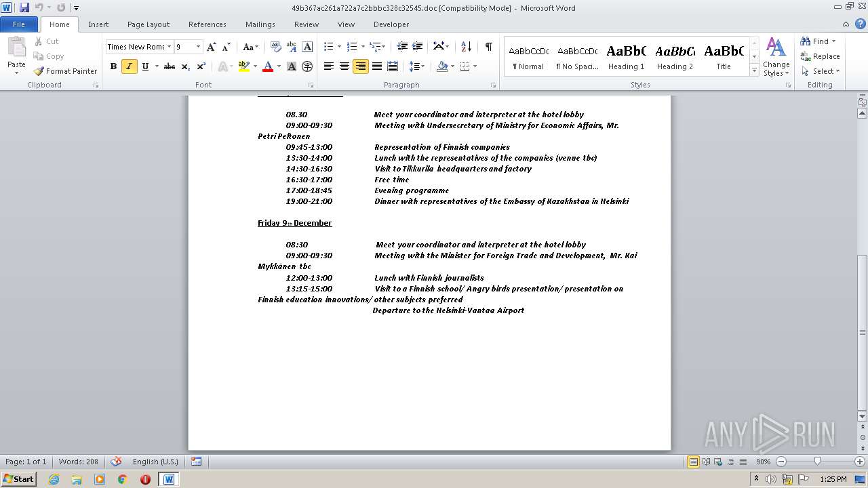
Task: Open the Change Styles menu
Action: [x=776, y=57]
